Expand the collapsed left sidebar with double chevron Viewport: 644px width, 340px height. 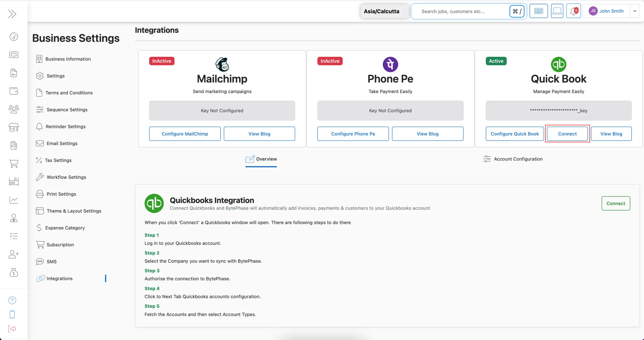pyautogui.click(x=12, y=14)
